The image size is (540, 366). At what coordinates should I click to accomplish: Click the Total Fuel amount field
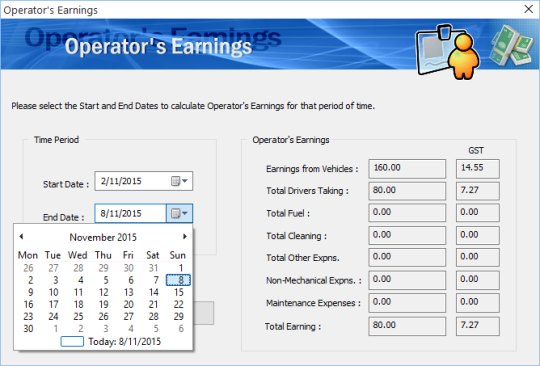(407, 213)
